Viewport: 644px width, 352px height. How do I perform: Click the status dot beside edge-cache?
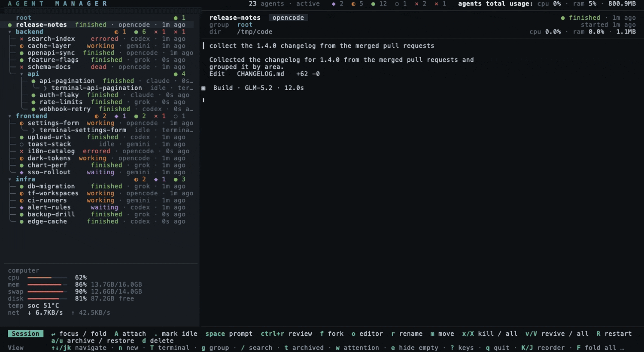point(21,222)
